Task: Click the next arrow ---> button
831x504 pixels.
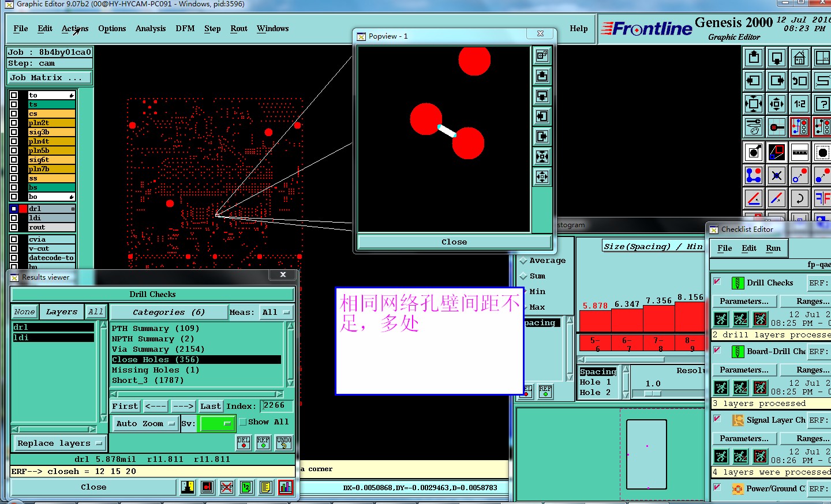Action: tap(184, 406)
